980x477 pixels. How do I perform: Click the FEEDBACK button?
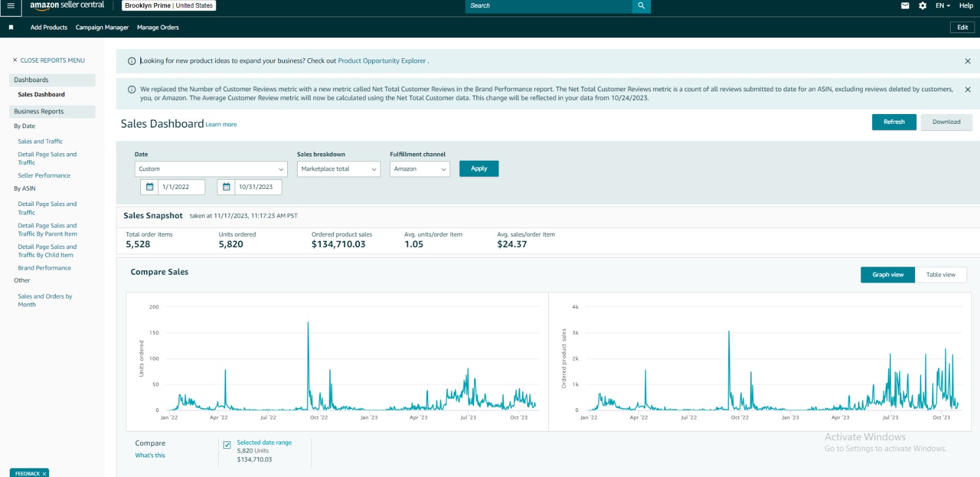(27, 473)
